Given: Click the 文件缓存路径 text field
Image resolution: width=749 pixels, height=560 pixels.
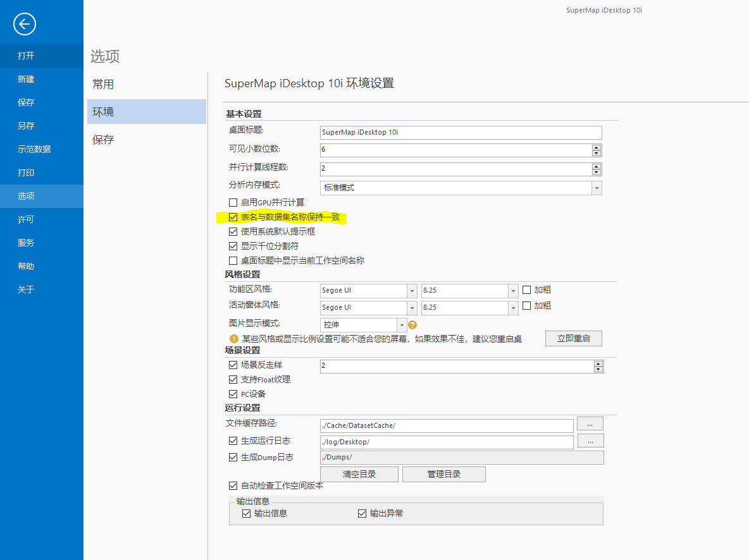Looking at the screenshot, I should pos(447,425).
